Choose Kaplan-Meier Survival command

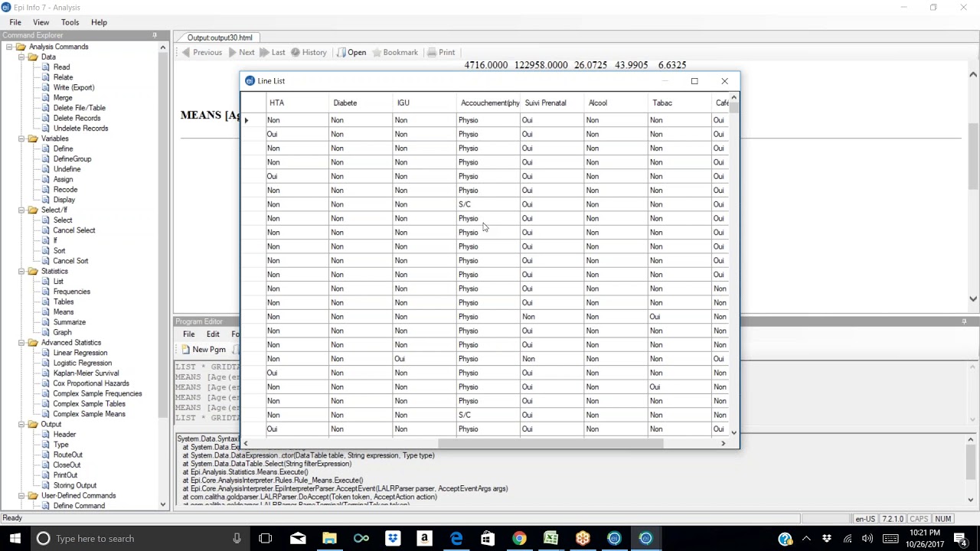pos(86,373)
